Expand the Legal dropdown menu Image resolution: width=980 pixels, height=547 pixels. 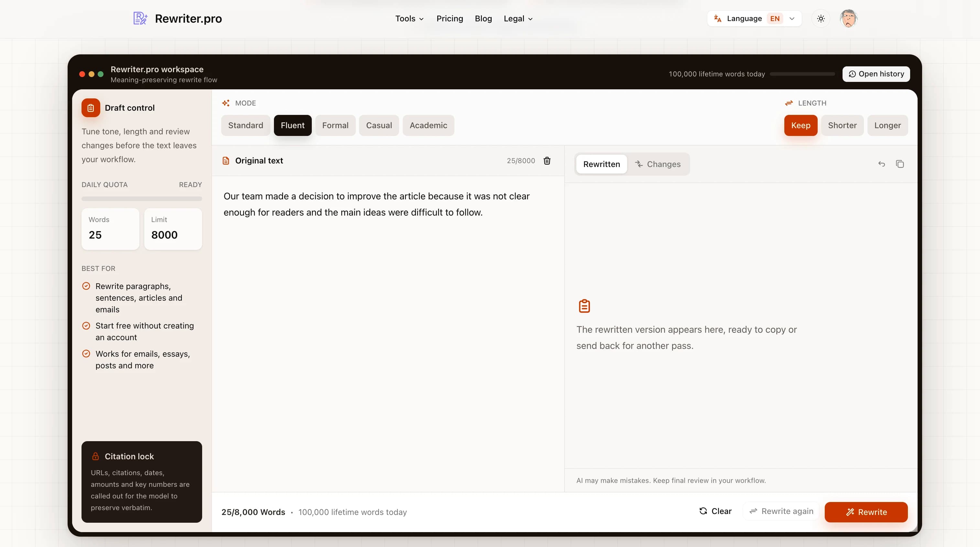[518, 18]
